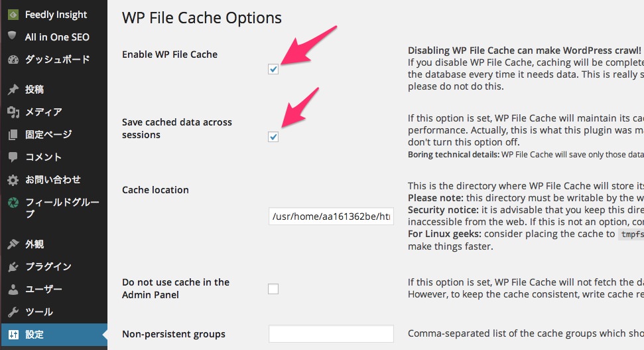Click the ダッシュボード gauge icon
This screenshot has height=350, width=644.
click(x=13, y=60)
